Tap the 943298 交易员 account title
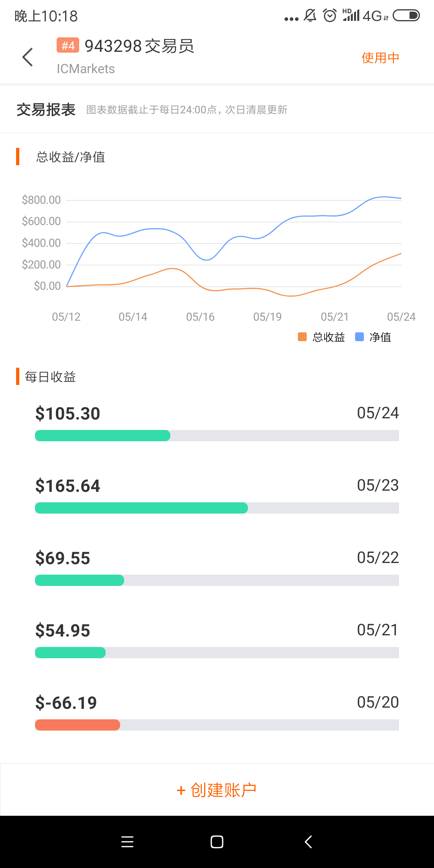Viewport: 434px width, 868px height. point(139,46)
